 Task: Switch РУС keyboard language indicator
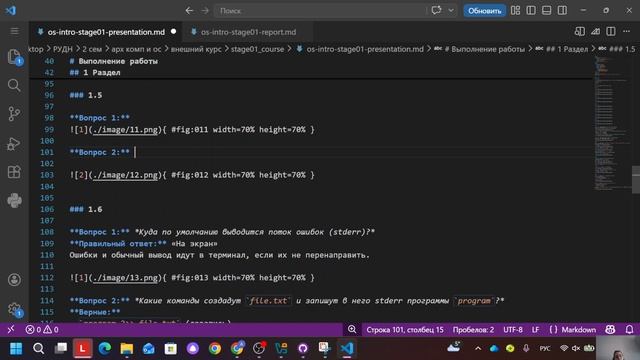click(545, 348)
